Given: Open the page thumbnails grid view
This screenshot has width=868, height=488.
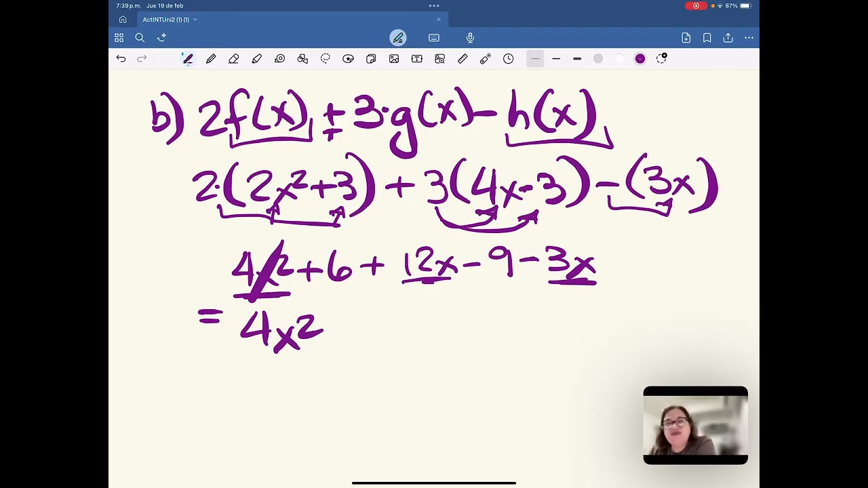Looking at the screenshot, I should tap(119, 38).
